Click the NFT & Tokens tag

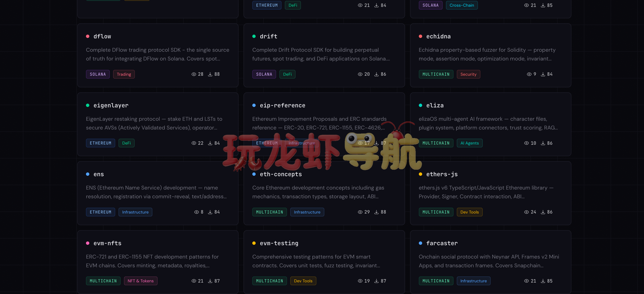pyautogui.click(x=140, y=281)
